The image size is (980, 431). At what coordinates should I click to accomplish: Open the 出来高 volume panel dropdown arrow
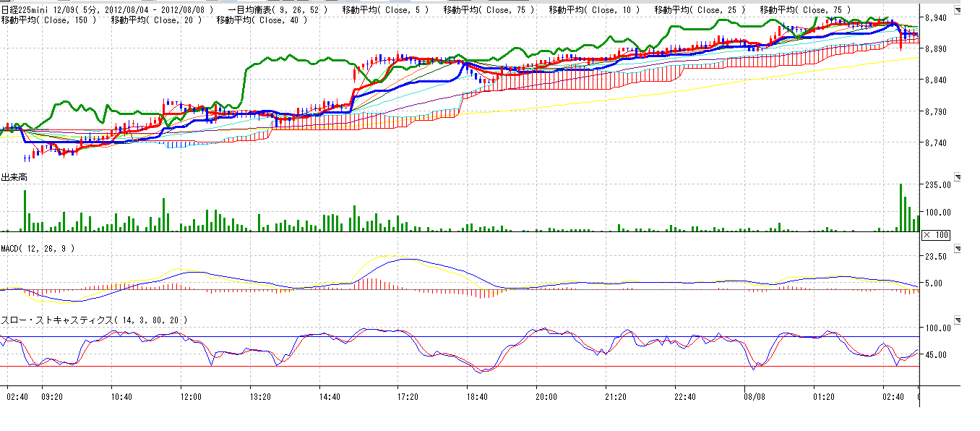(x=958, y=177)
